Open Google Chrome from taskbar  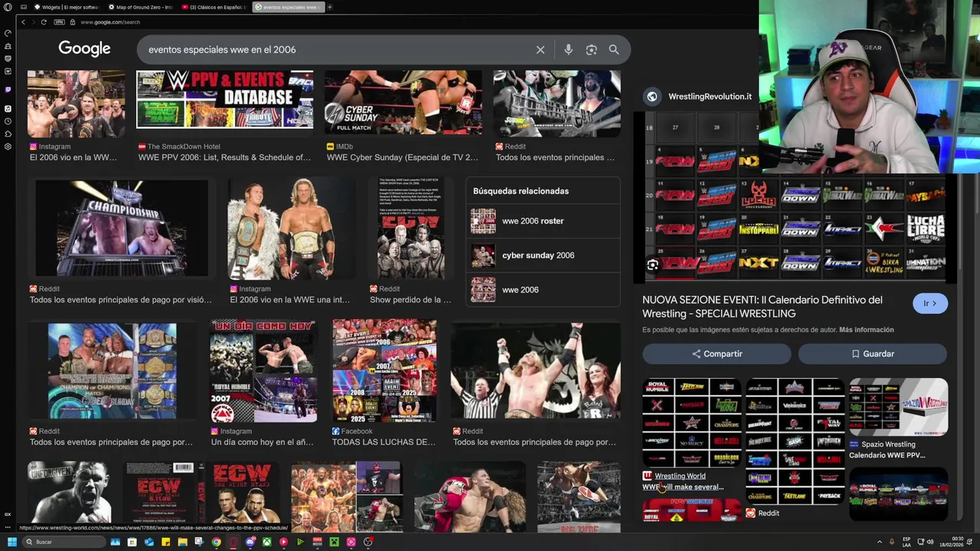pos(216,542)
